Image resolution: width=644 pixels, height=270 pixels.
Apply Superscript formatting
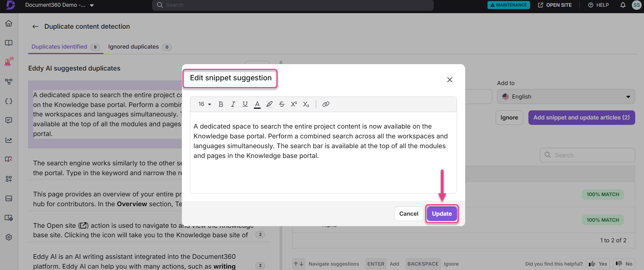point(294,104)
